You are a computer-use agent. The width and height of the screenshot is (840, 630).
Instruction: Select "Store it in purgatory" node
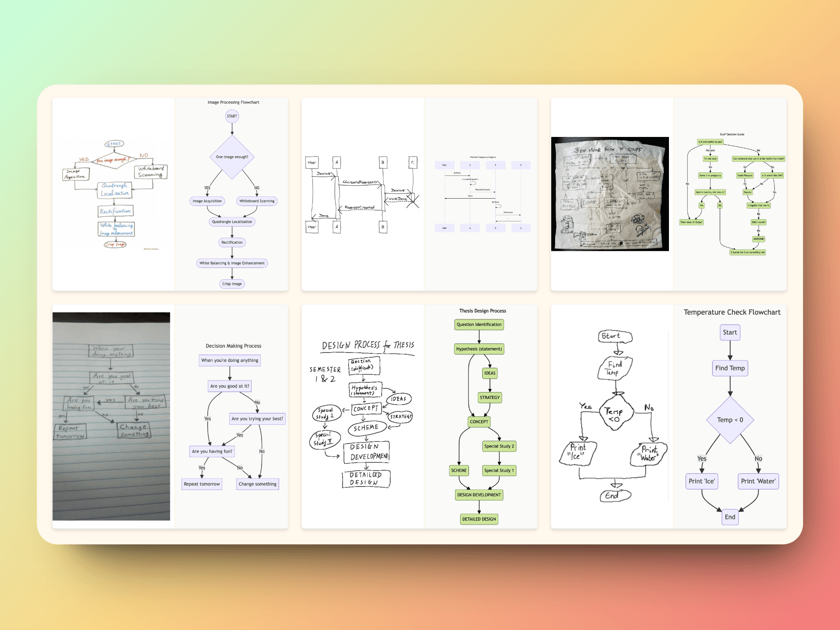710,175
